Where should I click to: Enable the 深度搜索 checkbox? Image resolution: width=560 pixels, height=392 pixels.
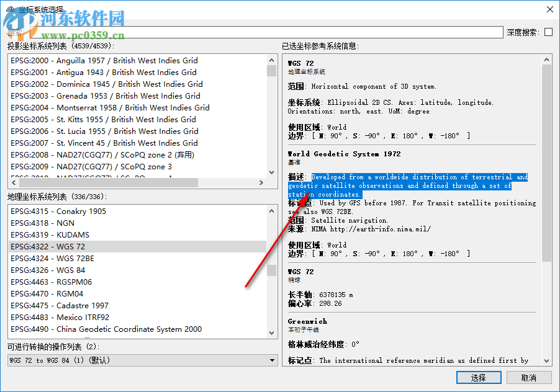[x=548, y=32]
